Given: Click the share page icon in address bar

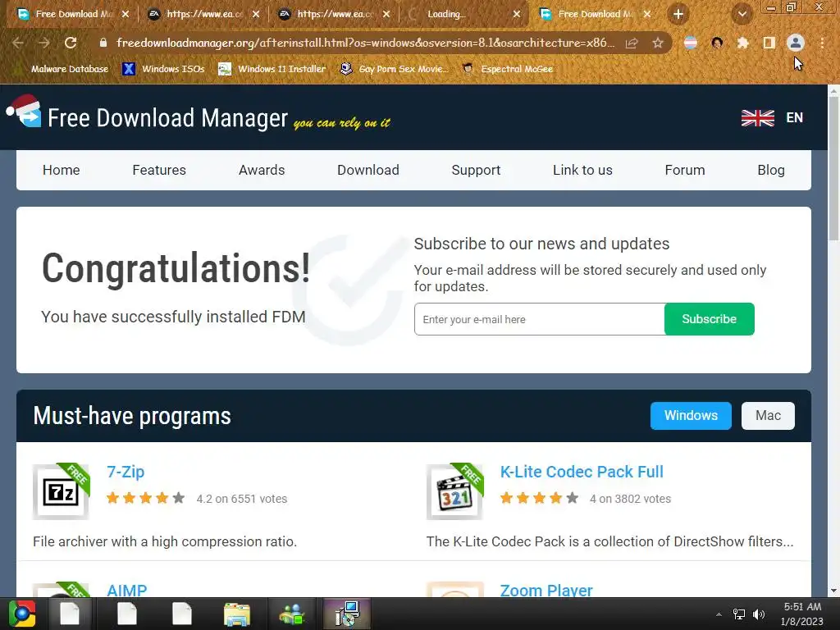Looking at the screenshot, I should [x=632, y=43].
